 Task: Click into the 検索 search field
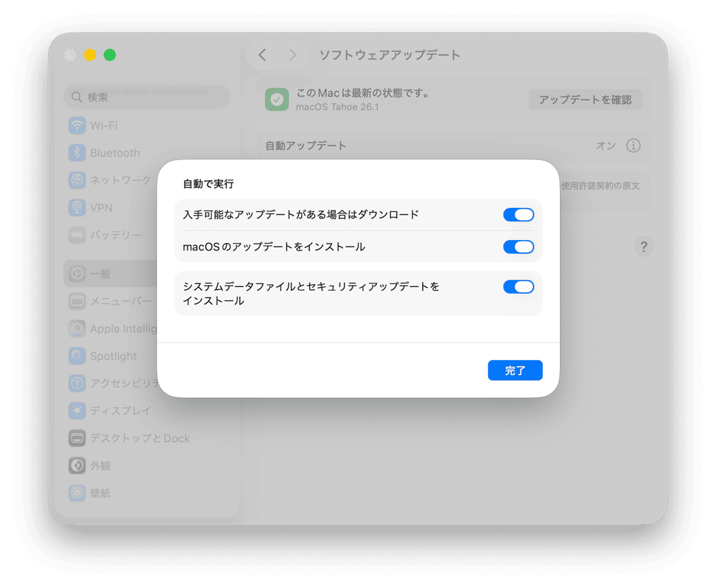tap(147, 97)
